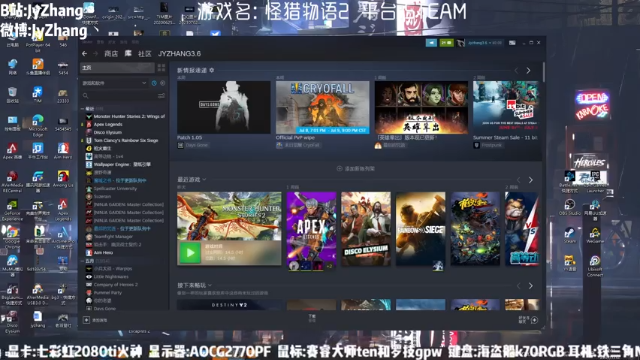
Task: Move the What's New row back with the left arrow
Action: coord(516,71)
